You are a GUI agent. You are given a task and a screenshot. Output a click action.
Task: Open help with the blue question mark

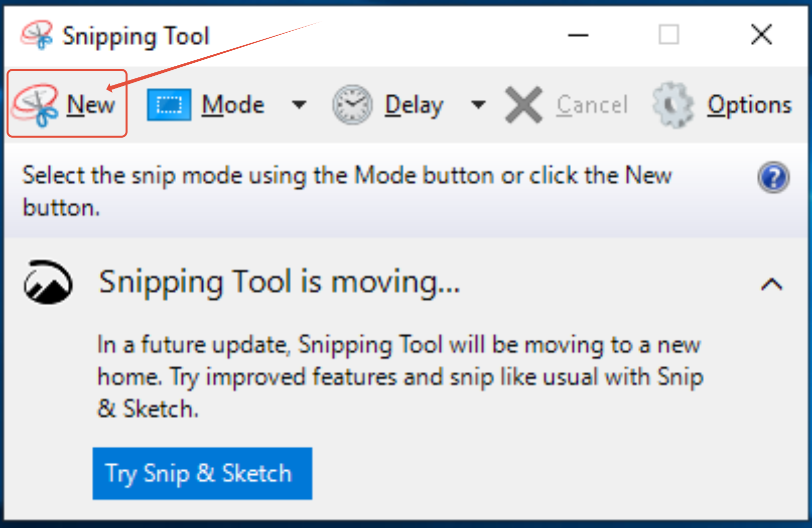(x=773, y=177)
